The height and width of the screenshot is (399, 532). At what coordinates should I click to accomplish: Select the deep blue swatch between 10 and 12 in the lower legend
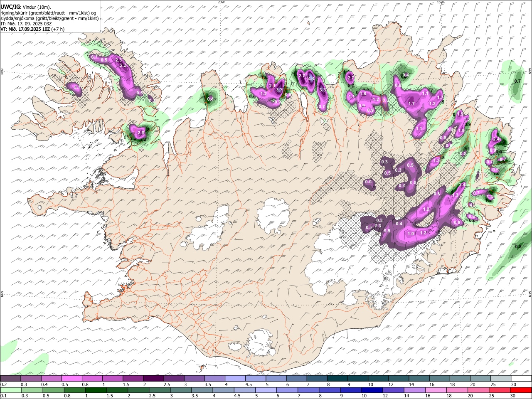(x=372, y=390)
